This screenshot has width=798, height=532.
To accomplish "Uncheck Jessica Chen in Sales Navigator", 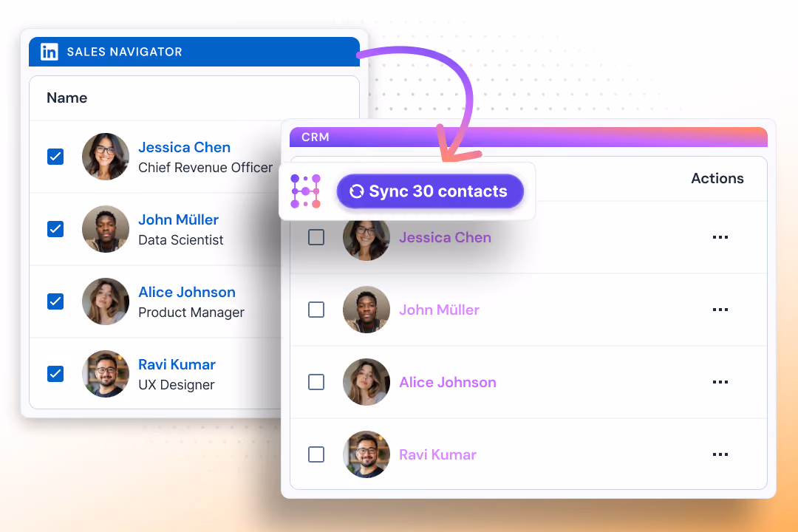I will pos(55,157).
